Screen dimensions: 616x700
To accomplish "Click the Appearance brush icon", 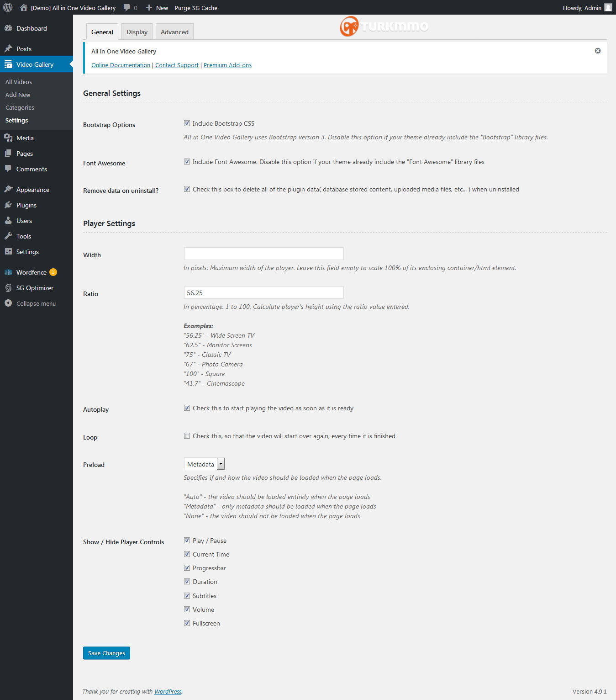I will pos(8,189).
